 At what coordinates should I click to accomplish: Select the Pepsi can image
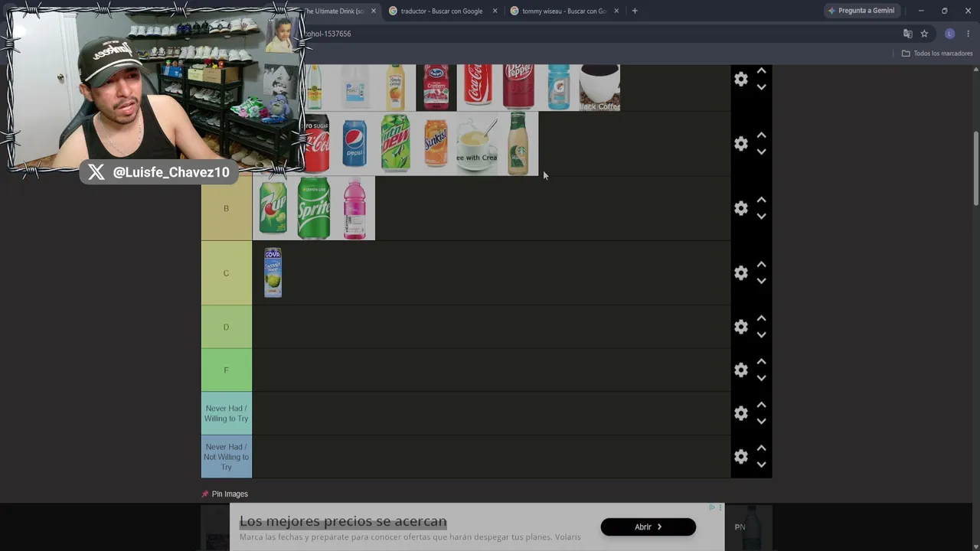354,144
